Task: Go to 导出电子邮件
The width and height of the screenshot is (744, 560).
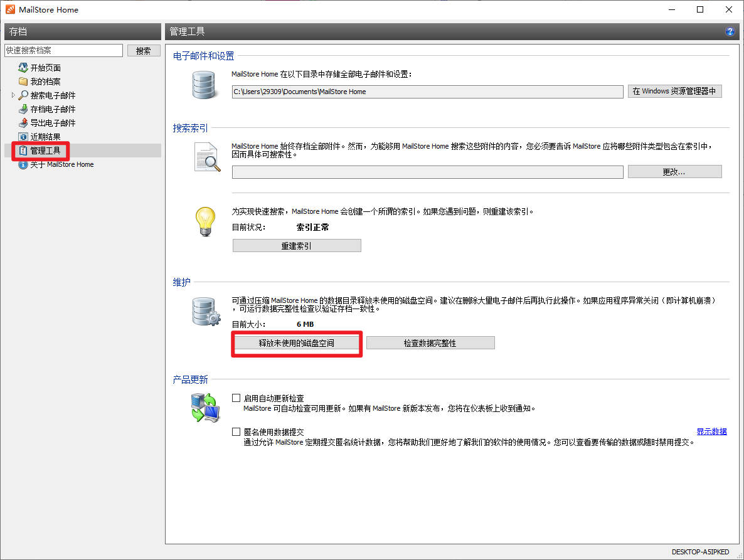Action: [x=53, y=123]
